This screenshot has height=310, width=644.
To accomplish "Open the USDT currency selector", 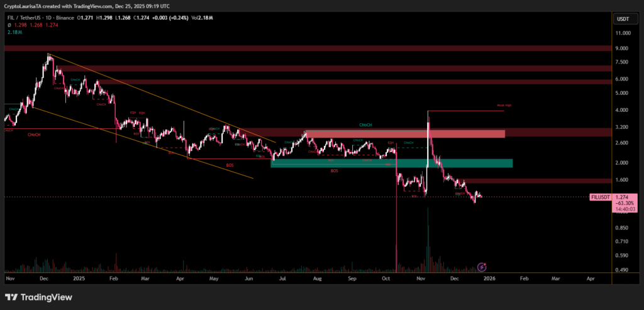I will tap(623, 19).
